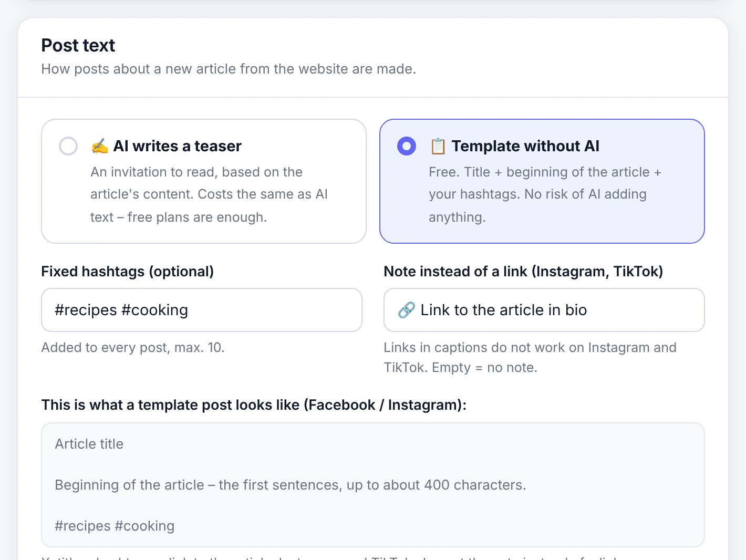The image size is (746, 560).
Task: Click the Note instead of a link field
Action: click(544, 310)
